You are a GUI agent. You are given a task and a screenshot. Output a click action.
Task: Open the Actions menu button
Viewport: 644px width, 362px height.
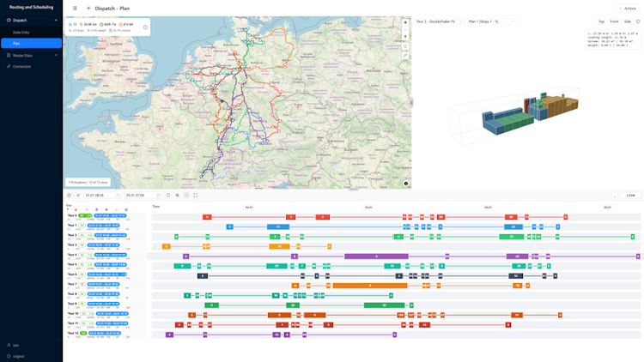pyautogui.click(x=627, y=9)
